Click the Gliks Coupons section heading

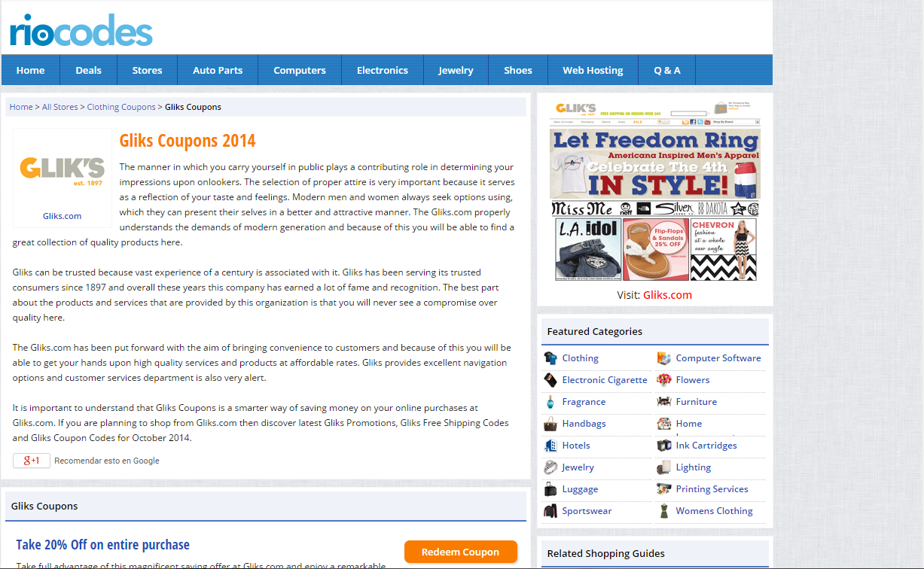click(44, 506)
